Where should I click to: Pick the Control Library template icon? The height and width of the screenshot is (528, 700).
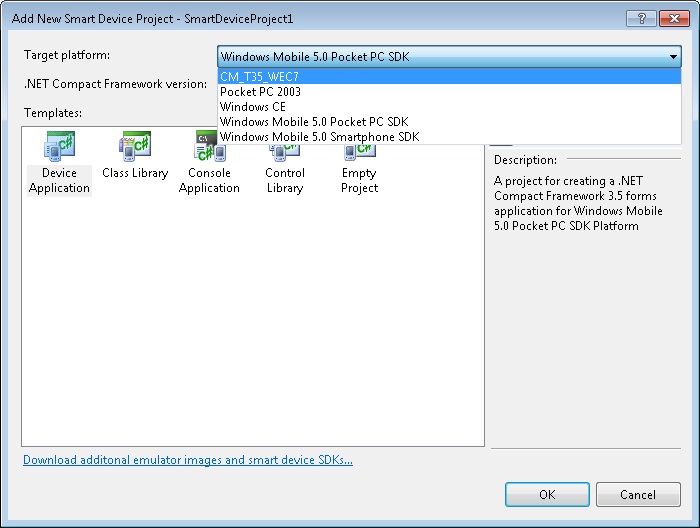click(284, 153)
